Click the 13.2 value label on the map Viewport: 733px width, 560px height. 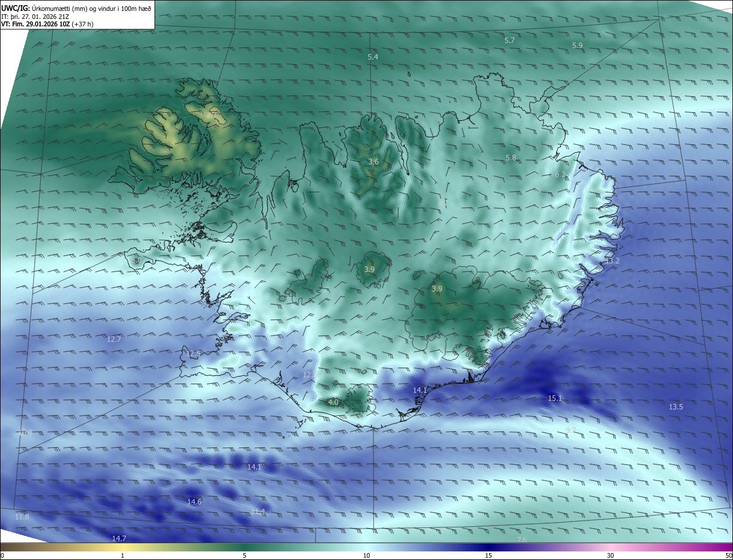coord(613,261)
